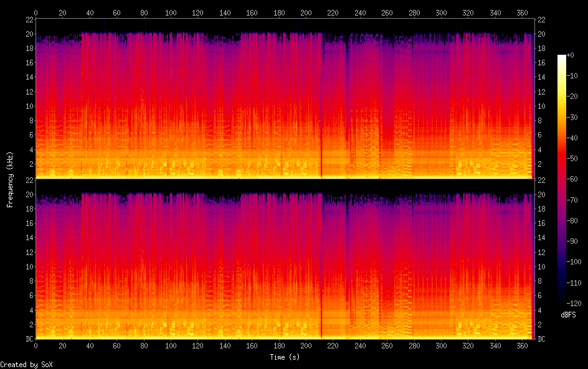This screenshot has width=588, height=369.
Task: Click the 'Frequency (kHz)' axis label
Action: pyautogui.click(x=10, y=179)
